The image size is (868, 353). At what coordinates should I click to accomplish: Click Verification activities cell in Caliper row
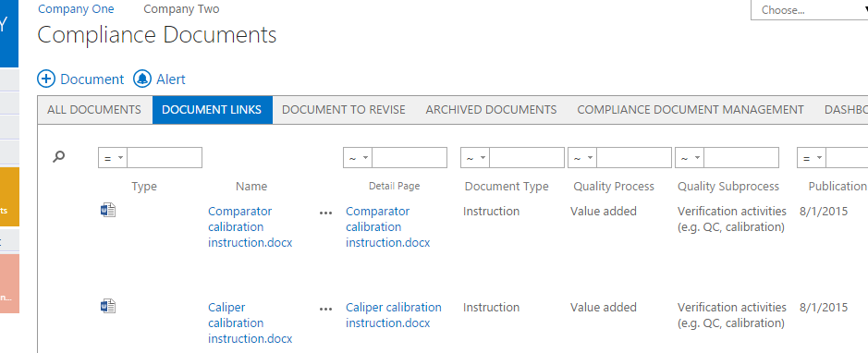point(732,315)
